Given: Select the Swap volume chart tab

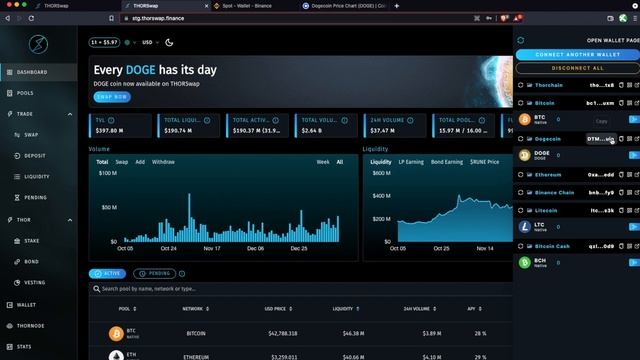Looking at the screenshot, I should (x=122, y=162).
